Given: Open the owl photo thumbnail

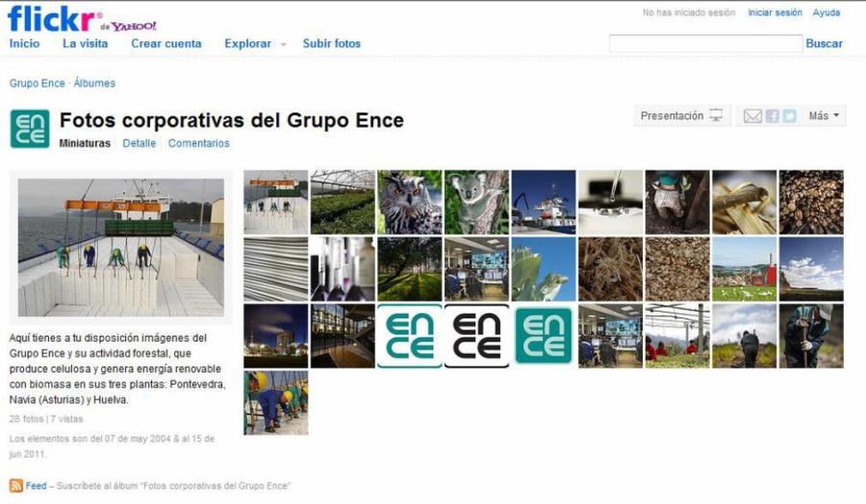Looking at the screenshot, I should pos(410,202).
